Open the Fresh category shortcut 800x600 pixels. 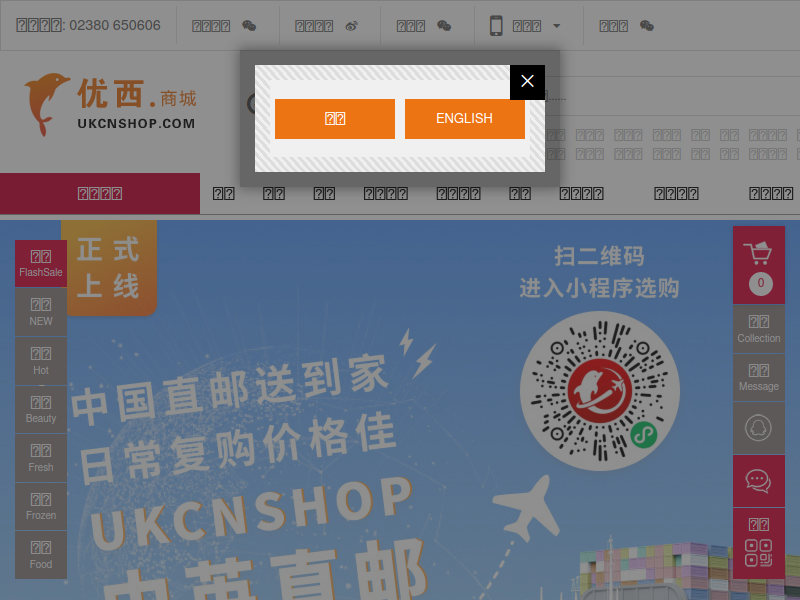coord(41,458)
